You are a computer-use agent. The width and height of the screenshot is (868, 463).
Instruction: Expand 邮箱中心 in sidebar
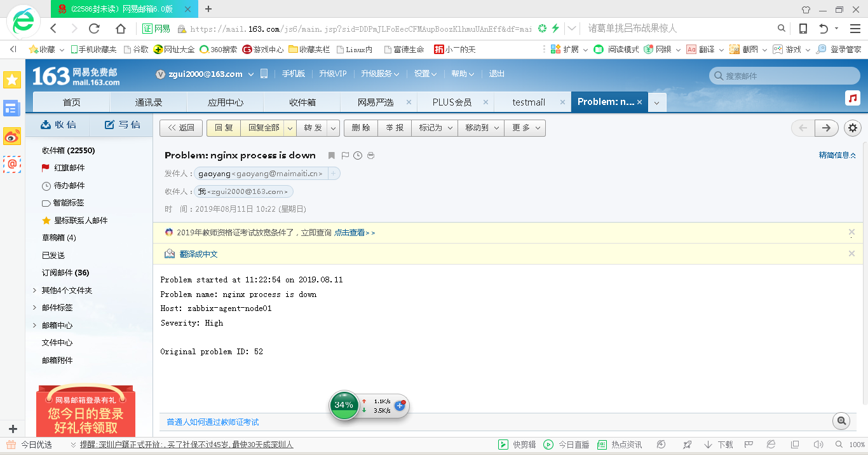tap(34, 326)
